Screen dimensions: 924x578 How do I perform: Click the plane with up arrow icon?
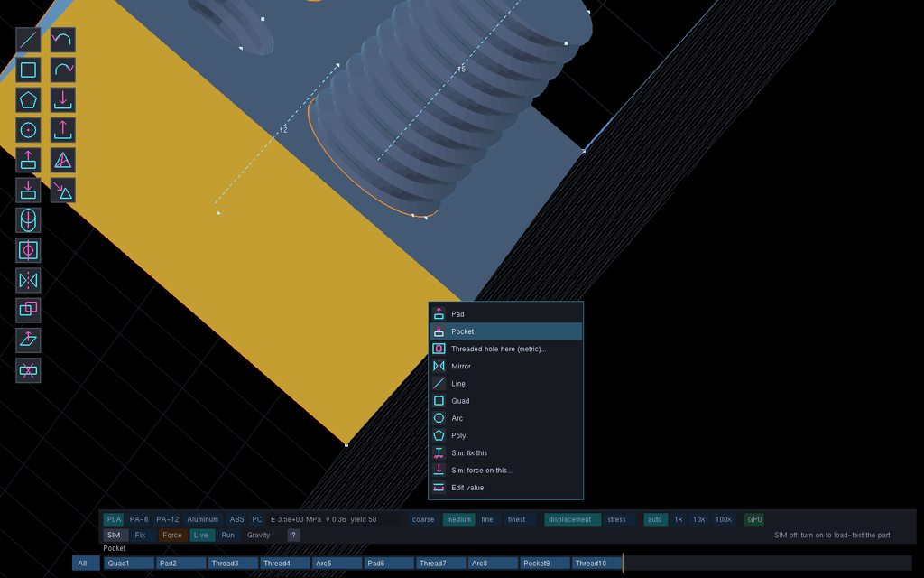click(28, 340)
